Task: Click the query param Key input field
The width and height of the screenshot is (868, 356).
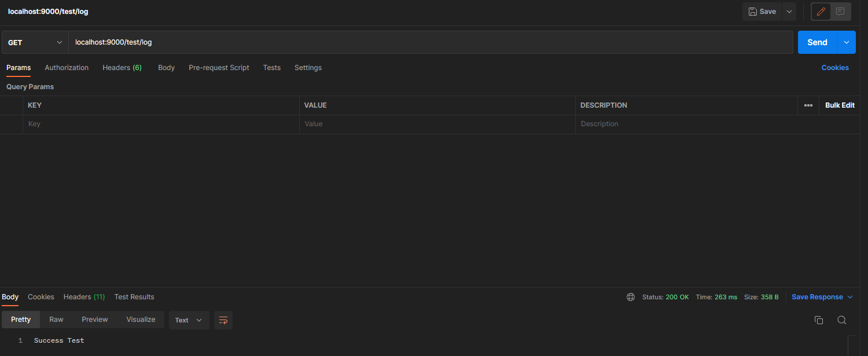Action: [161, 124]
